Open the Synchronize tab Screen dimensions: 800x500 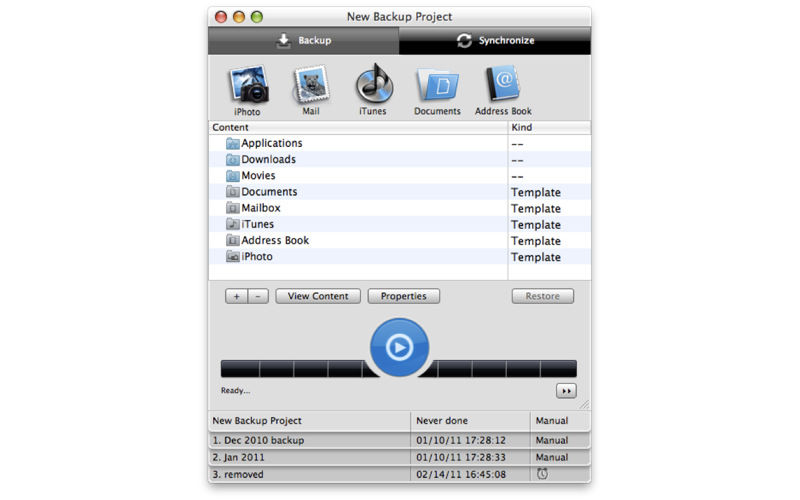click(x=495, y=41)
